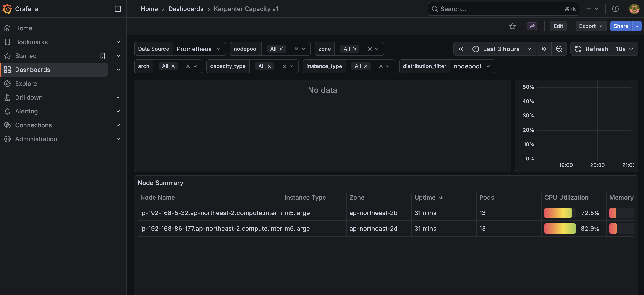Toggle the sidebar dock menu icon
The image size is (644, 295).
(118, 9)
